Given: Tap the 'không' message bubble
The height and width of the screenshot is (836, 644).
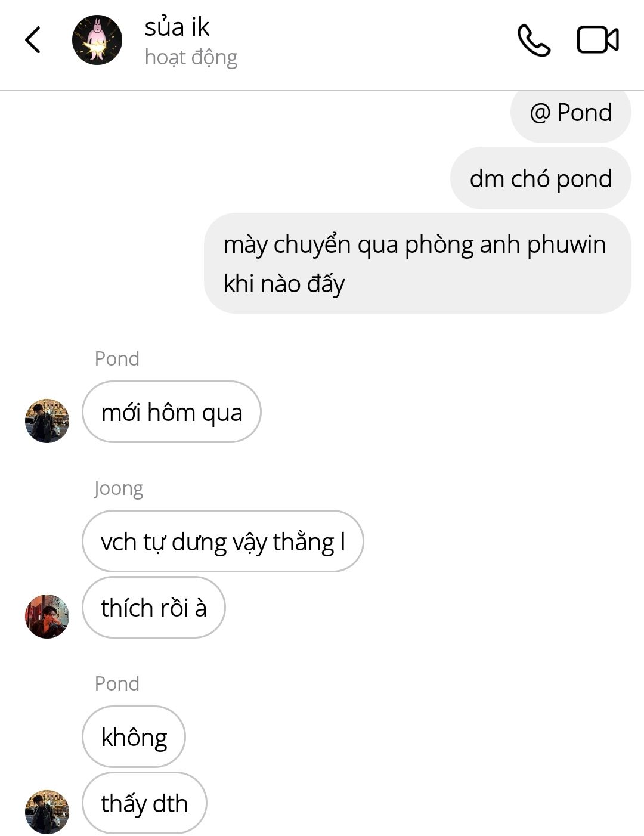Looking at the screenshot, I should (x=134, y=737).
